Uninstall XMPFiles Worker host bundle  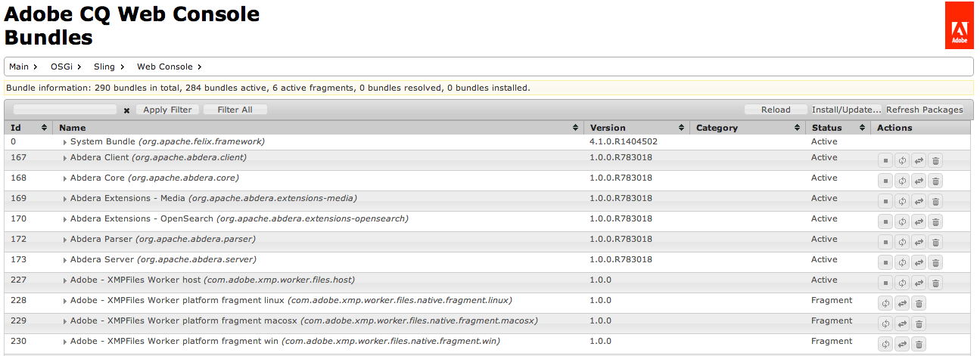tap(935, 283)
